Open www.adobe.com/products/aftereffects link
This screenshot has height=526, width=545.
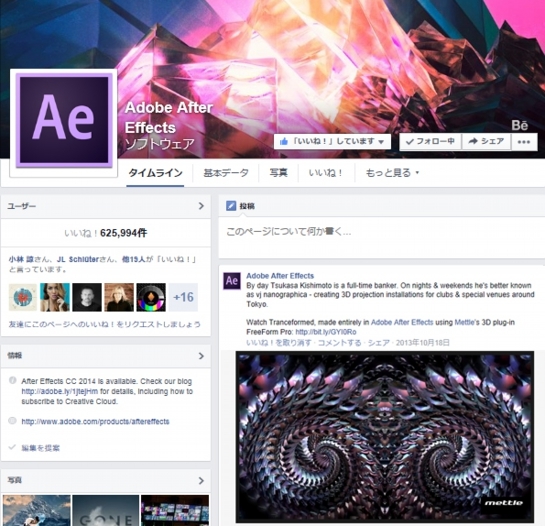pos(95,422)
